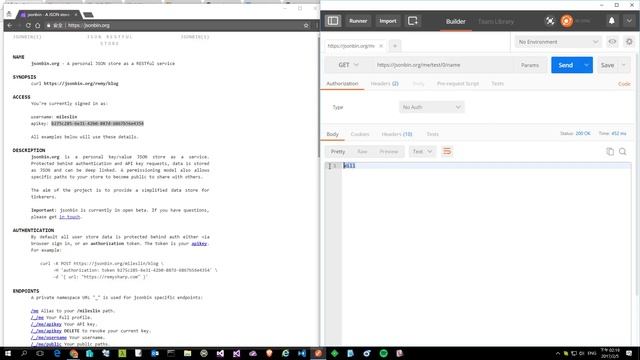The height and width of the screenshot is (360, 640).
Task: Select the response Body tab
Action: (x=332, y=134)
